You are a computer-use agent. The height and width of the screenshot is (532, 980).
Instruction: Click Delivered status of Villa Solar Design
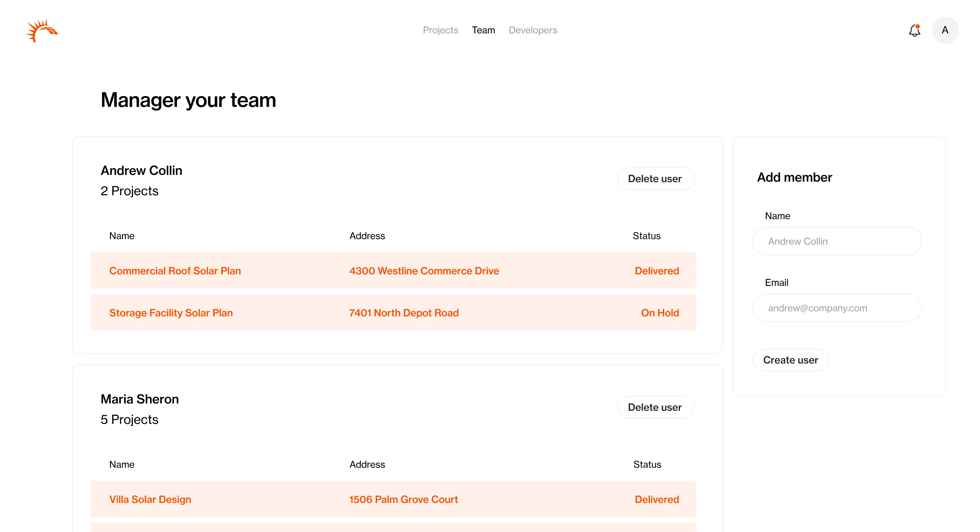tap(657, 499)
